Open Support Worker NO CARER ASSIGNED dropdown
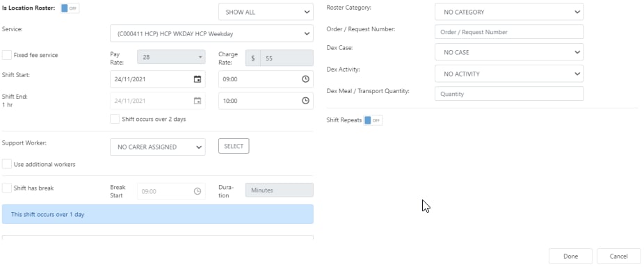Image resolution: width=644 pixels, height=269 pixels. tap(158, 147)
